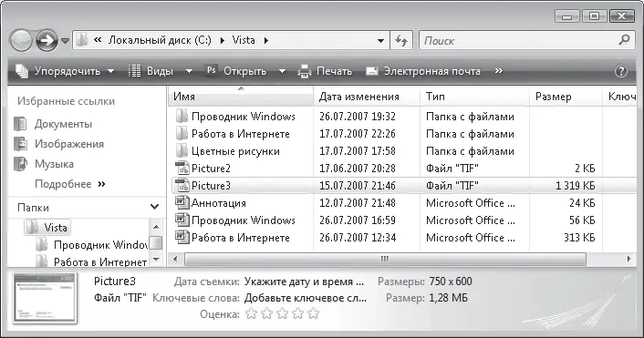644x338 pixels.
Task: Select Работа в Интернете folder icon in list
Action: [182, 134]
